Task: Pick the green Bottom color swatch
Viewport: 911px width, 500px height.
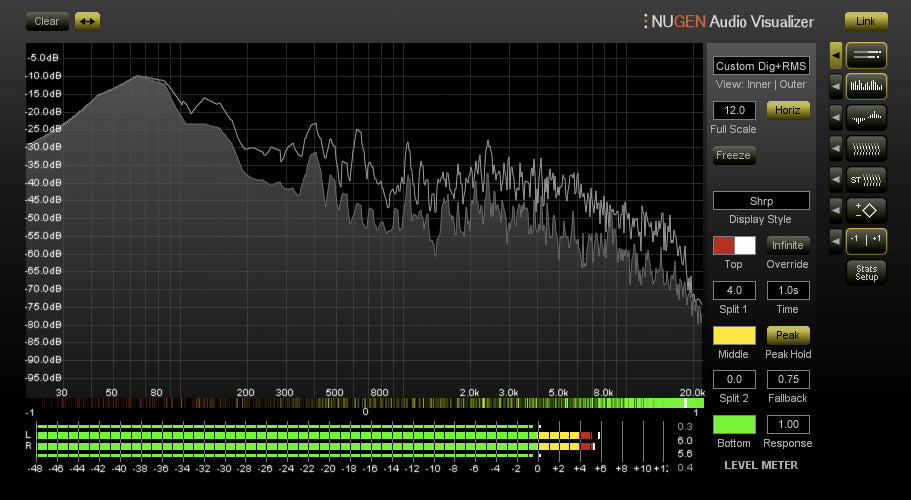Action: (x=734, y=425)
